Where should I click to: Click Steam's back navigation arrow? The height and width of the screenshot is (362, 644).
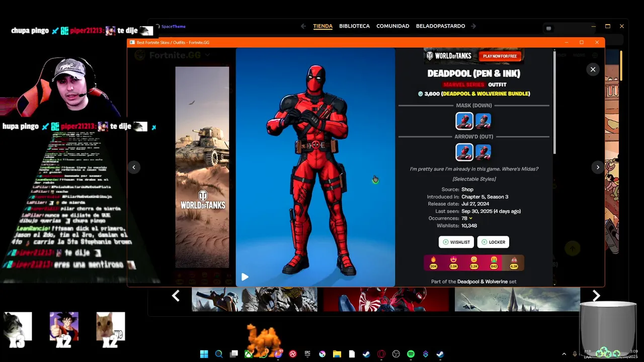tap(303, 26)
